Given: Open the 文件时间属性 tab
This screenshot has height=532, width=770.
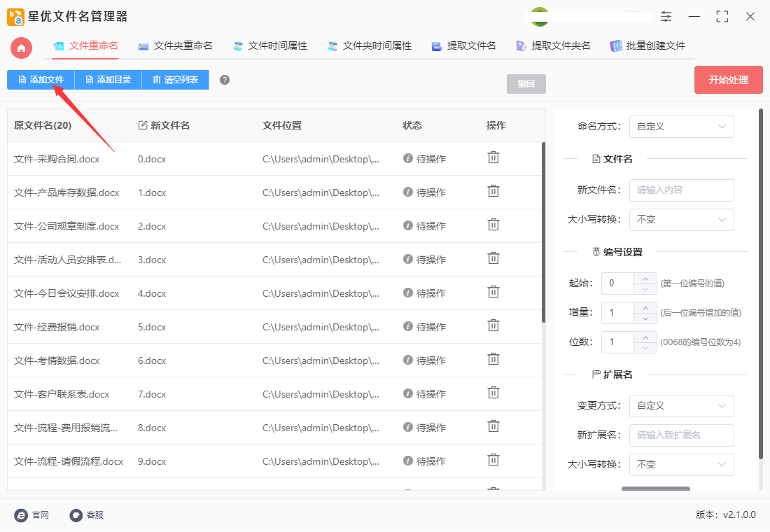Looking at the screenshot, I should click(269, 45).
